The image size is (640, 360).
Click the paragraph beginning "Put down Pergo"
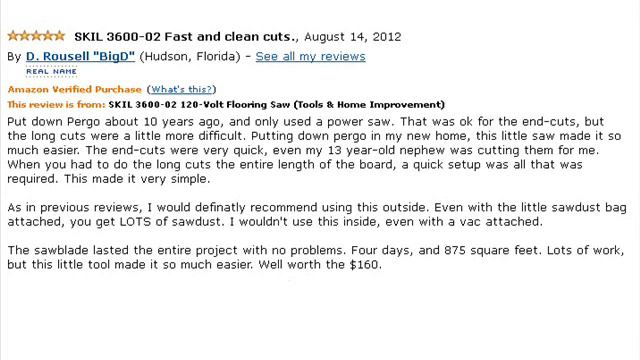(314, 150)
